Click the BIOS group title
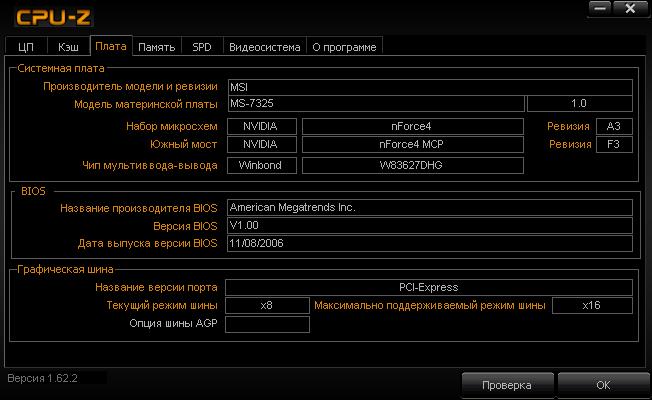This screenshot has width=652, height=400. pos(33,191)
